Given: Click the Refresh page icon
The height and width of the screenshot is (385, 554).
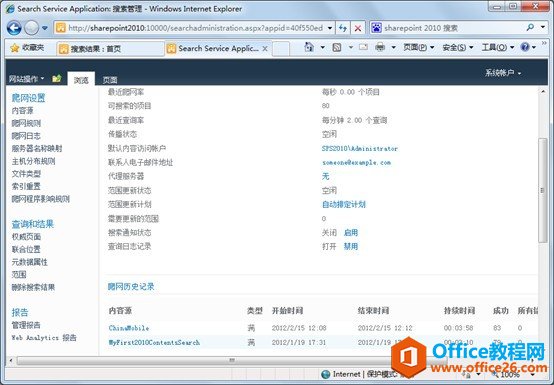Looking at the screenshot, I should 342,28.
